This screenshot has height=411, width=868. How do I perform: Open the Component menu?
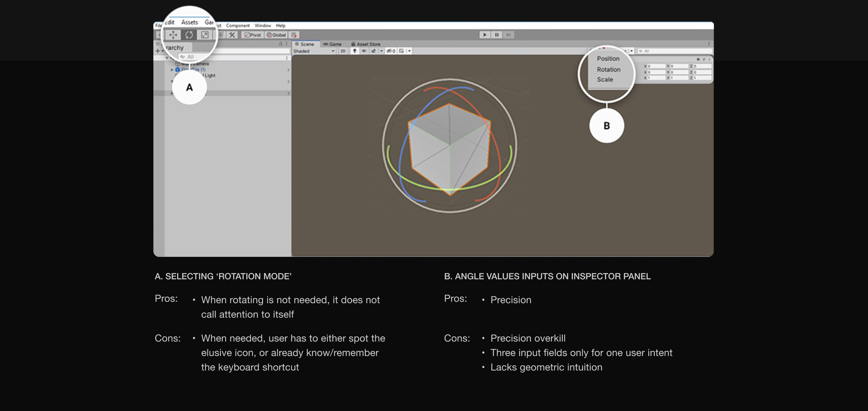coord(238,26)
